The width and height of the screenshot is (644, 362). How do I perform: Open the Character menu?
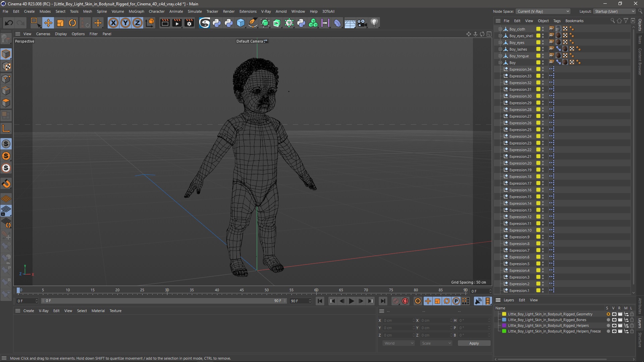[157, 11]
